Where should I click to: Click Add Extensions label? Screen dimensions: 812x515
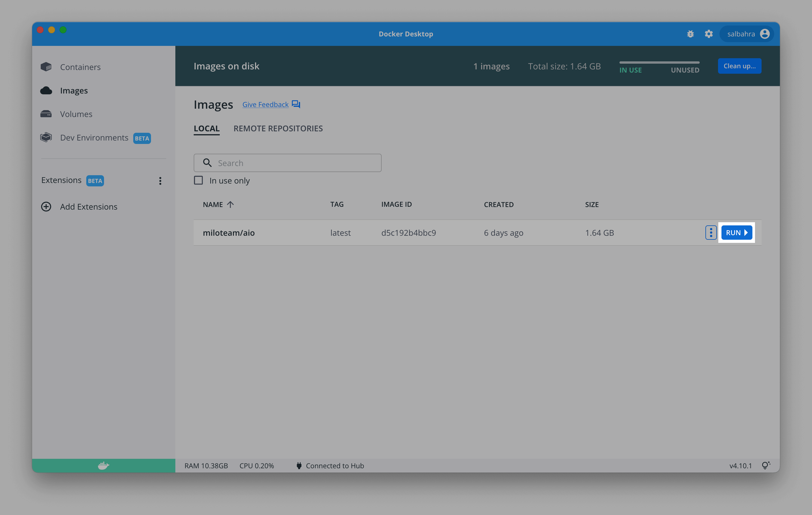pyautogui.click(x=89, y=206)
